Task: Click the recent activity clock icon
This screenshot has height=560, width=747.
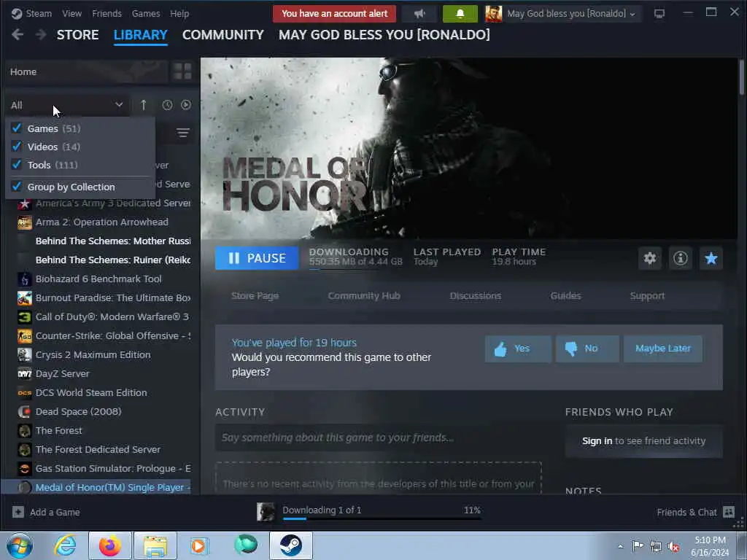Action: 167,105
